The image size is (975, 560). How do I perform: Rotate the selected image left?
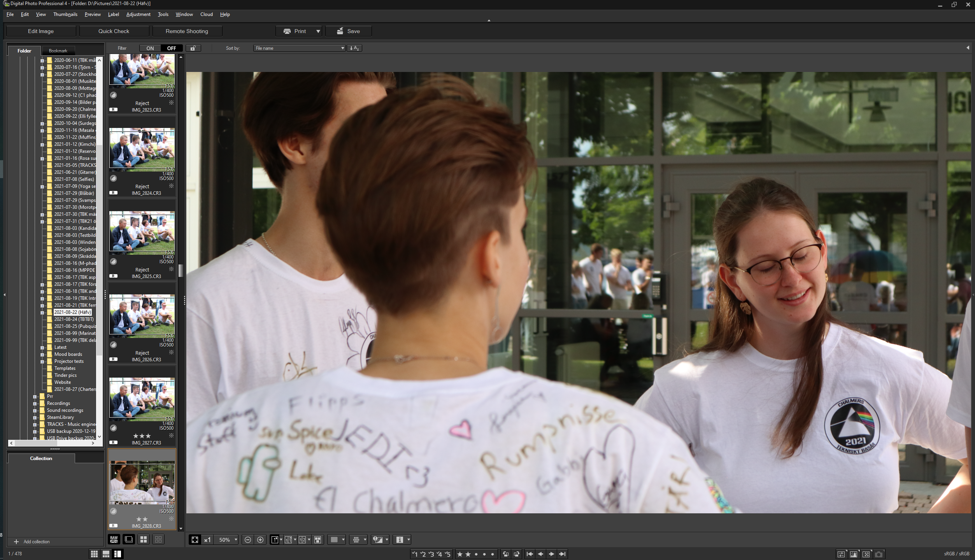click(505, 554)
